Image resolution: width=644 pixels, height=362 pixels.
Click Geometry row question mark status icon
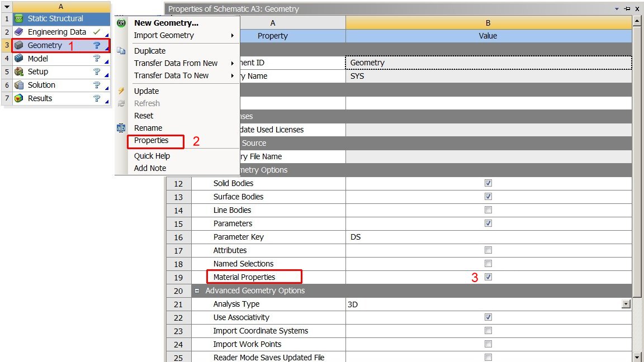97,46
